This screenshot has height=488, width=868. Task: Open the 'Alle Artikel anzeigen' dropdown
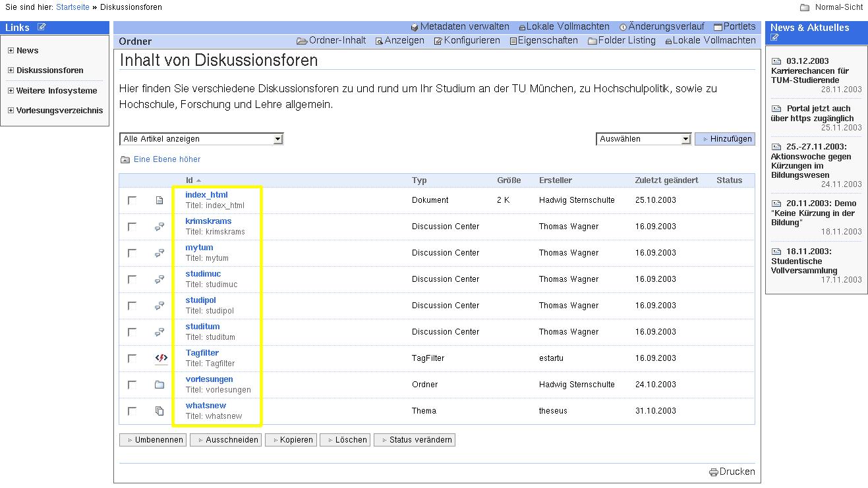(201, 139)
